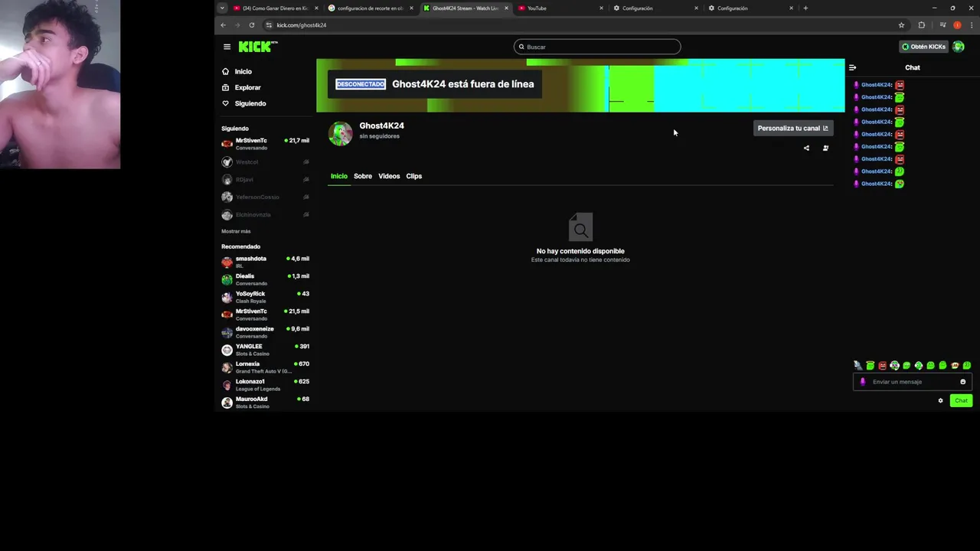
Task: Open recommended channel YANGLEE
Action: 266,350
